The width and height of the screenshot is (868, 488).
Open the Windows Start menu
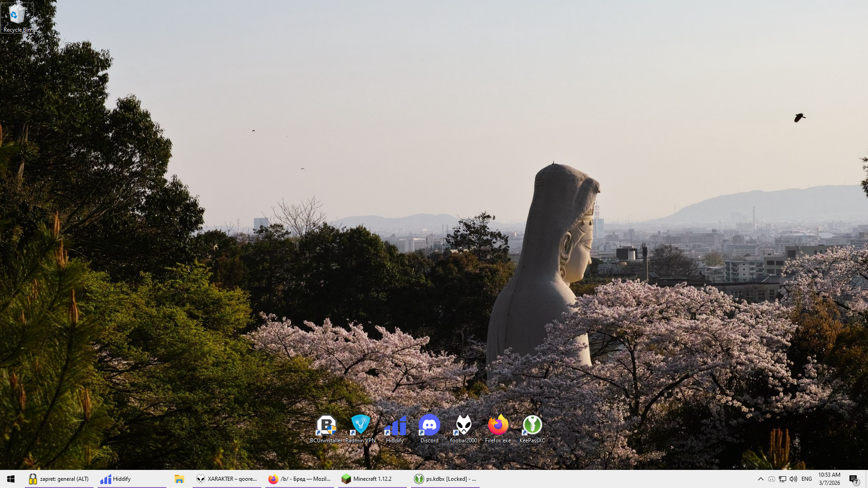(11, 479)
